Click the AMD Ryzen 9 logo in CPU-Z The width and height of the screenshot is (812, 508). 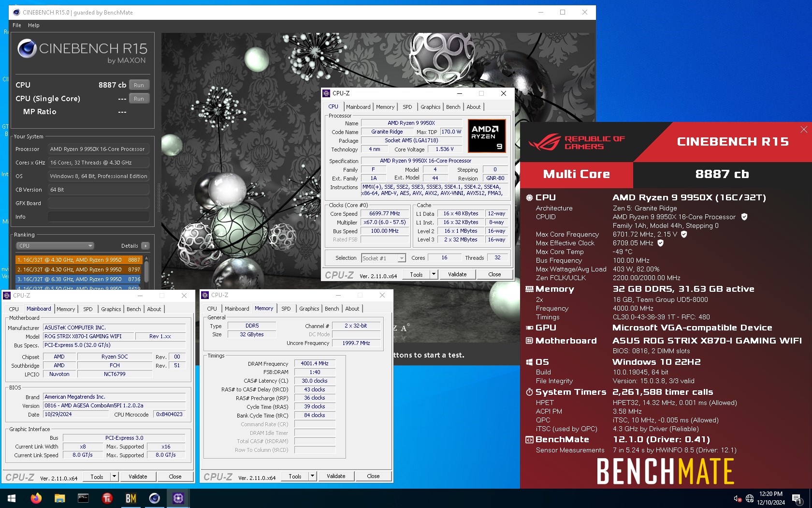point(487,136)
